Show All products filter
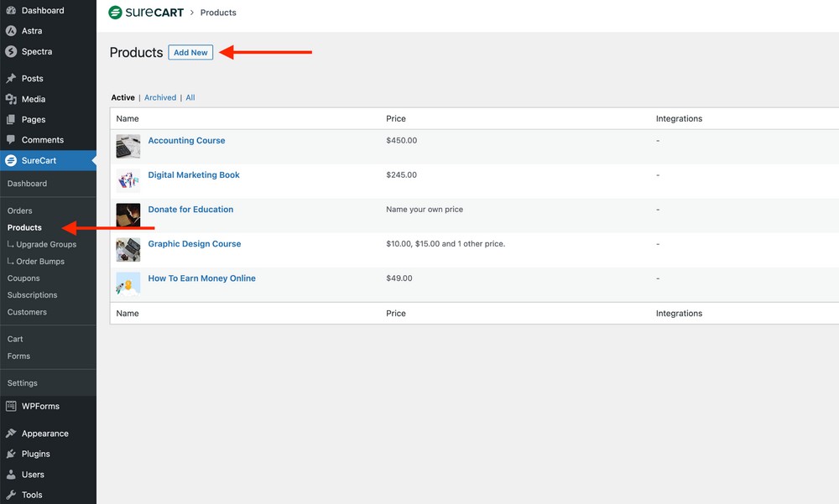This screenshot has height=504, width=839. click(x=190, y=98)
